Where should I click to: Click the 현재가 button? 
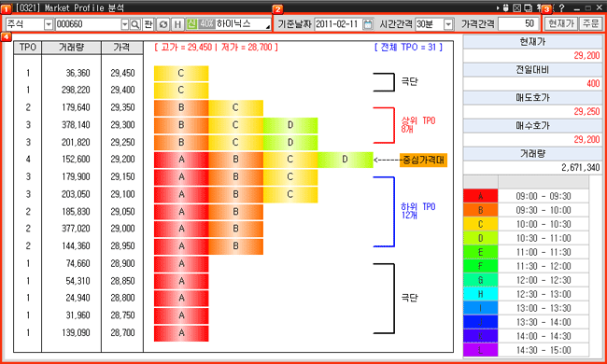click(x=561, y=24)
